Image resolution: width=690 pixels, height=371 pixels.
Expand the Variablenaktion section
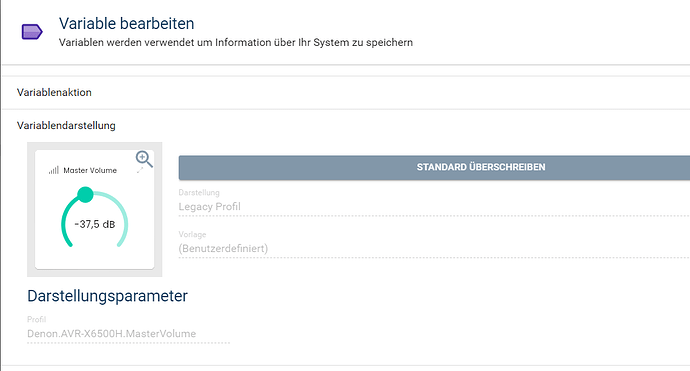coord(346,92)
